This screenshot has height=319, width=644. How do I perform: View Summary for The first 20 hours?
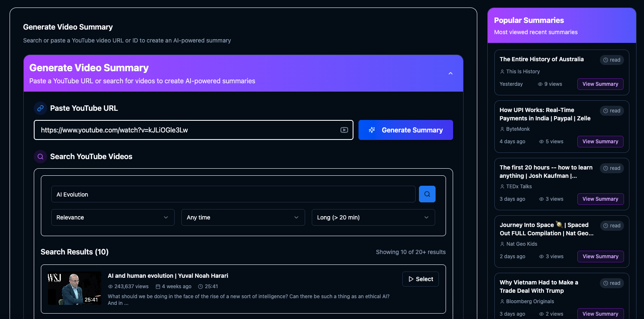click(600, 199)
